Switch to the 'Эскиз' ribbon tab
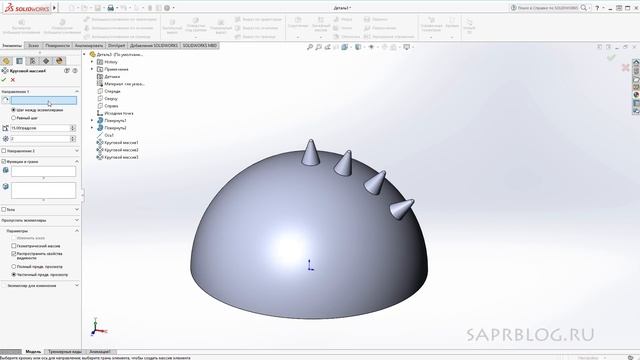 point(33,46)
